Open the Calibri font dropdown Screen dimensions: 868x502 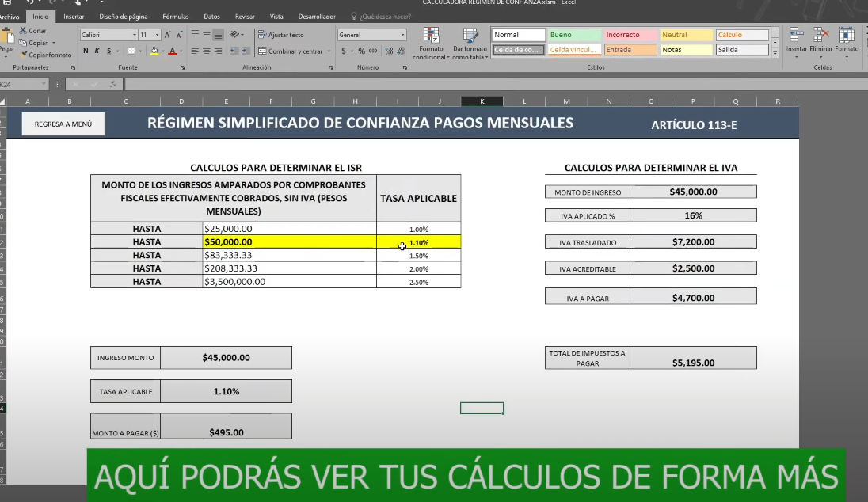[x=135, y=34]
